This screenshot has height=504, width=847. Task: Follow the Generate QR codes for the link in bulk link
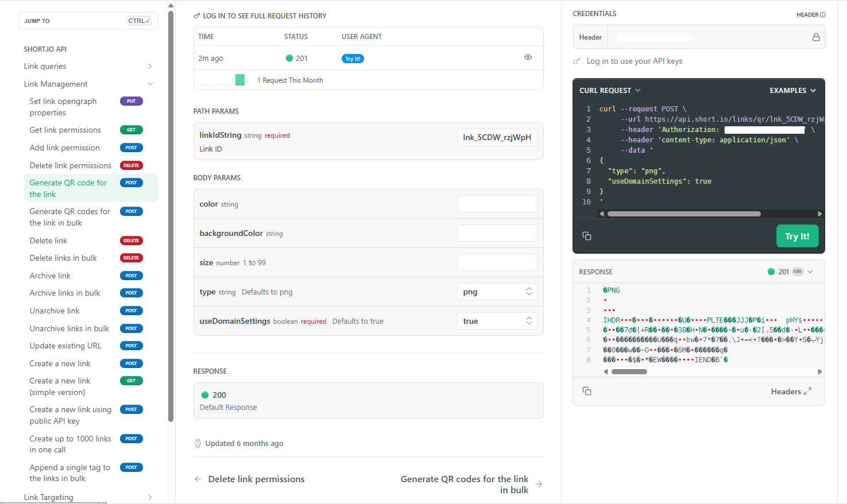click(x=465, y=484)
